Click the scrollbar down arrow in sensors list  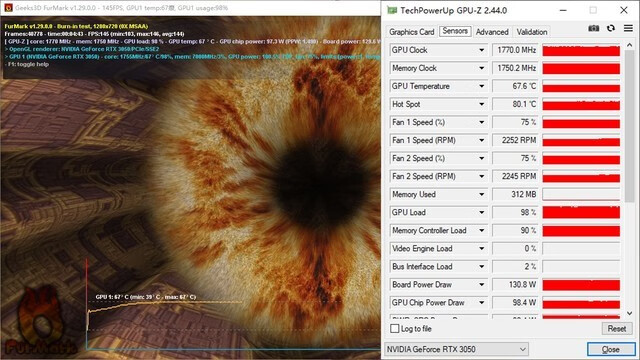(629, 313)
